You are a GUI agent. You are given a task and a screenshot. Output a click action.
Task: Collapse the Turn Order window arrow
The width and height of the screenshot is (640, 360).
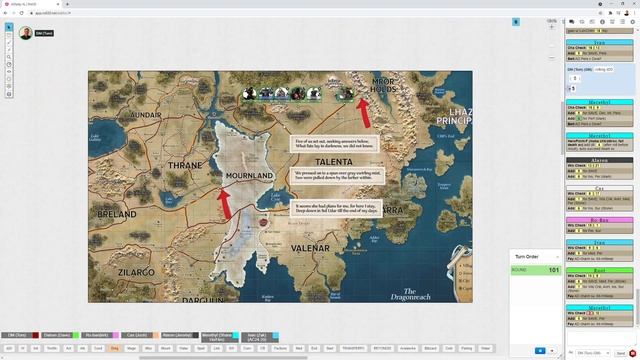(558, 257)
